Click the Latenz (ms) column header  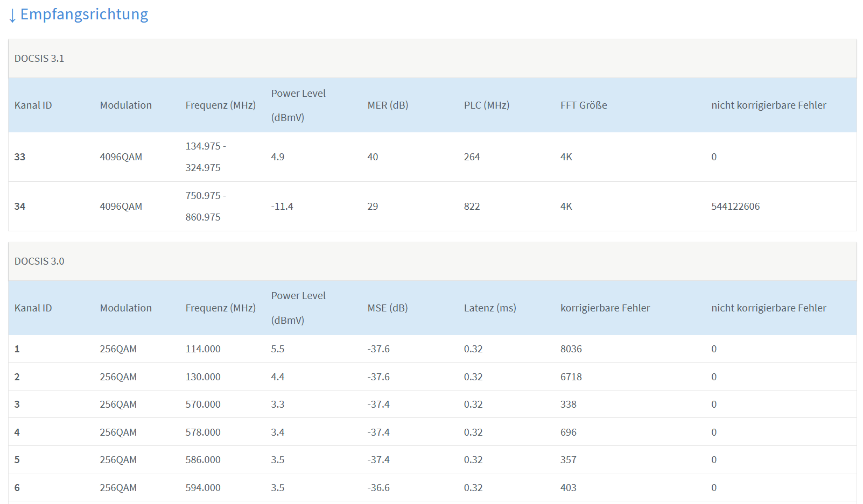[x=489, y=308]
